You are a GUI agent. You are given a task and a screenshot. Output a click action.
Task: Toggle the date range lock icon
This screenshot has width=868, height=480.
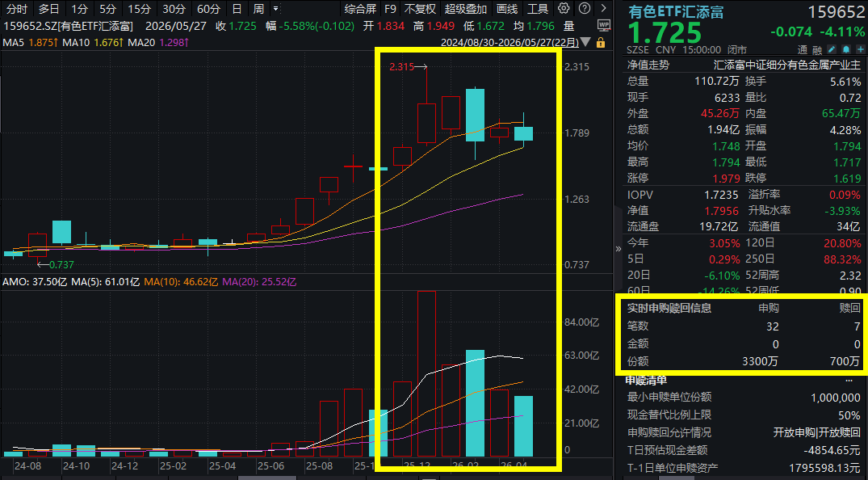(601, 42)
